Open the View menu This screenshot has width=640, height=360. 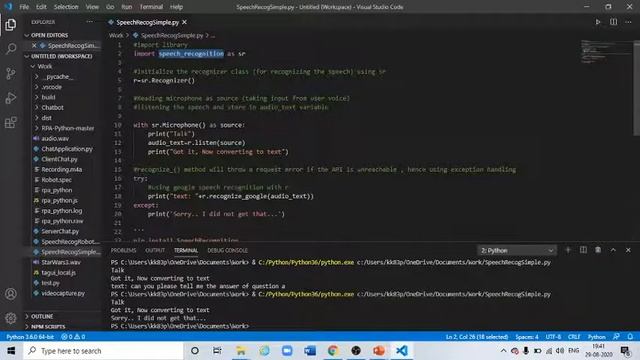(92, 7)
